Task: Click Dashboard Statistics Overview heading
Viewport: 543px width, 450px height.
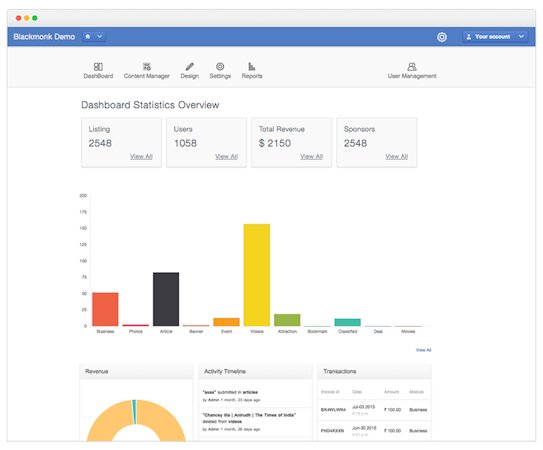Action: [x=150, y=105]
